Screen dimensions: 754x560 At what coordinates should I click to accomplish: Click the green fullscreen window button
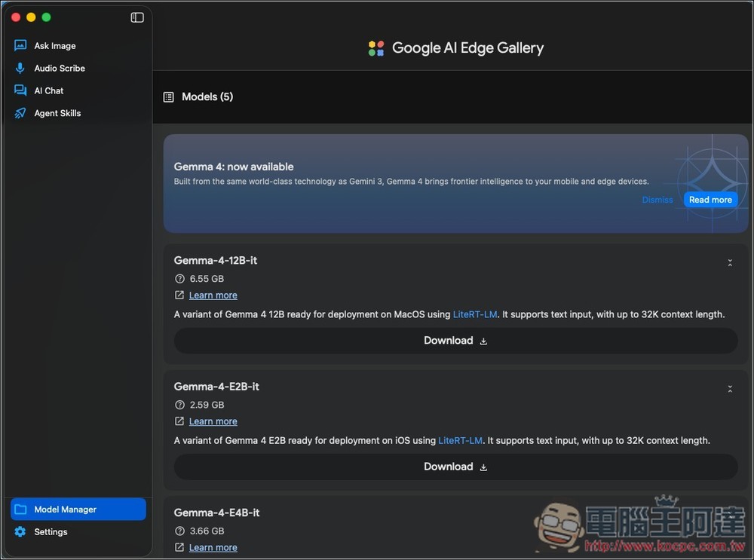point(46,17)
